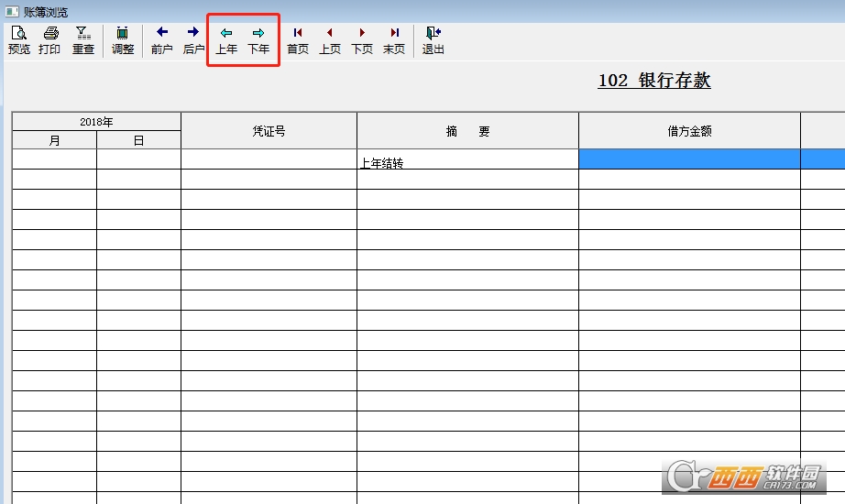Jump to 末页 last page

tap(394, 40)
